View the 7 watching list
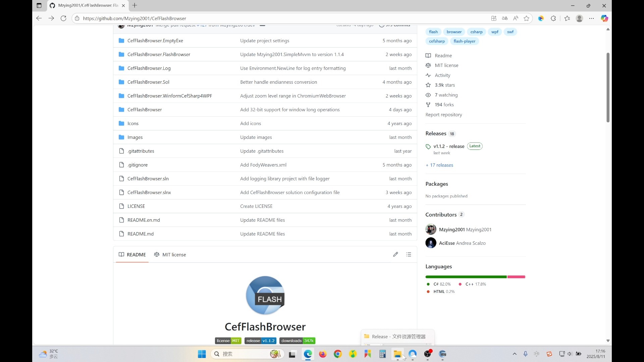The width and height of the screenshot is (644, 362). pyautogui.click(x=441, y=95)
